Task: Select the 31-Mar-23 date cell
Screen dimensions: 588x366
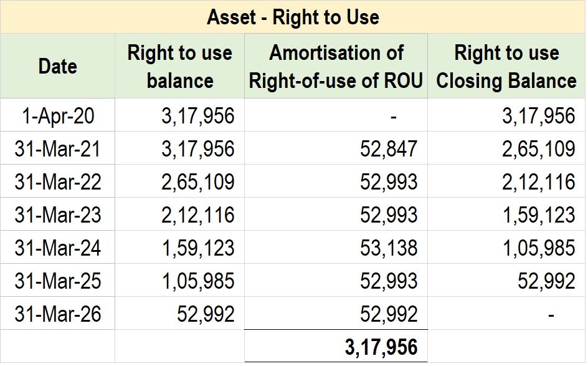Action: coord(57,215)
